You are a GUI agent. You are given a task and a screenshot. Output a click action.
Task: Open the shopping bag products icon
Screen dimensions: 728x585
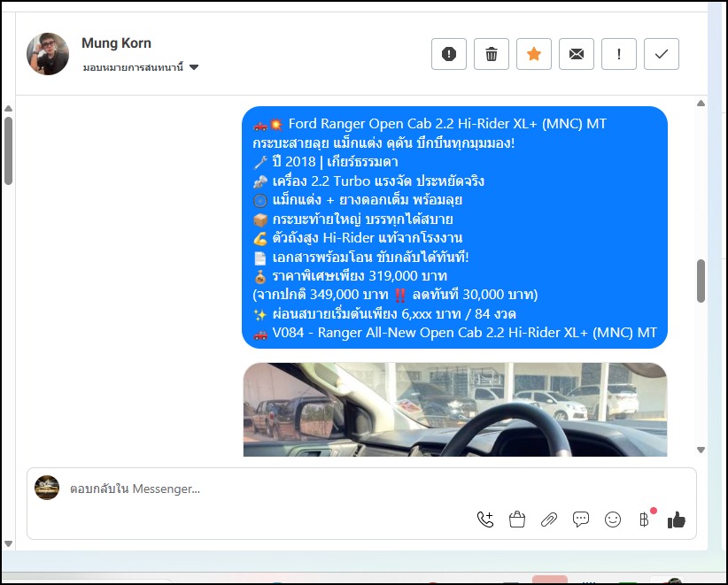click(x=516, y=520)
